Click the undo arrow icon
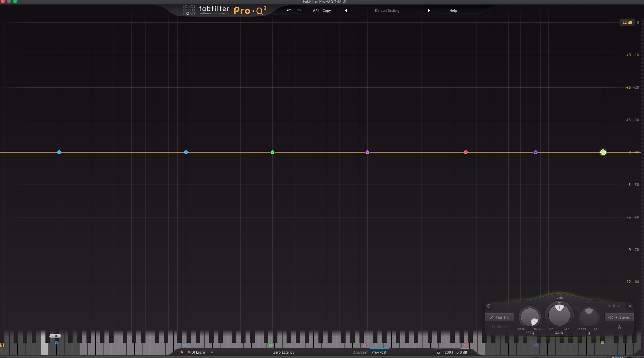 coord(289,10)
